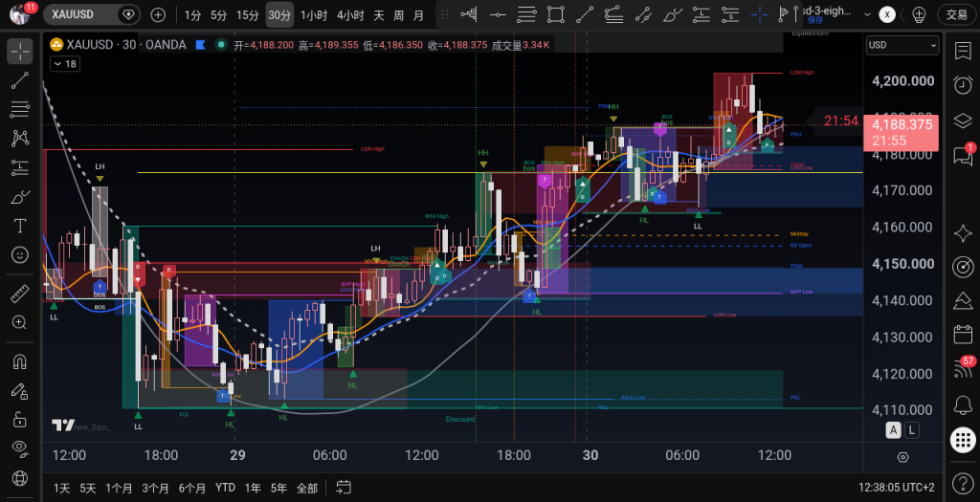Open the layout name dropdown arrow
The width and height of the screenshot is (980, 502).
pyautogui.click(x=867, y=15)
